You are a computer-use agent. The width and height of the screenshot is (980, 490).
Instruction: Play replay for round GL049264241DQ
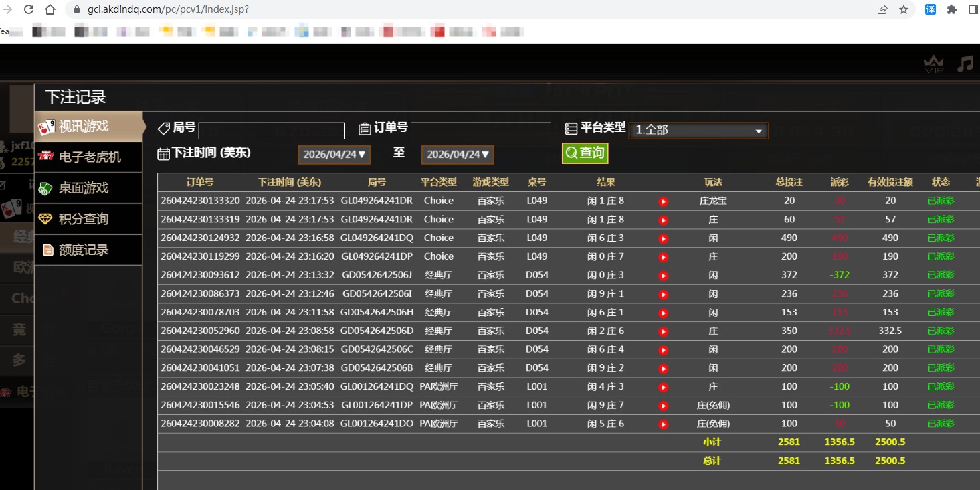[663, 238]
